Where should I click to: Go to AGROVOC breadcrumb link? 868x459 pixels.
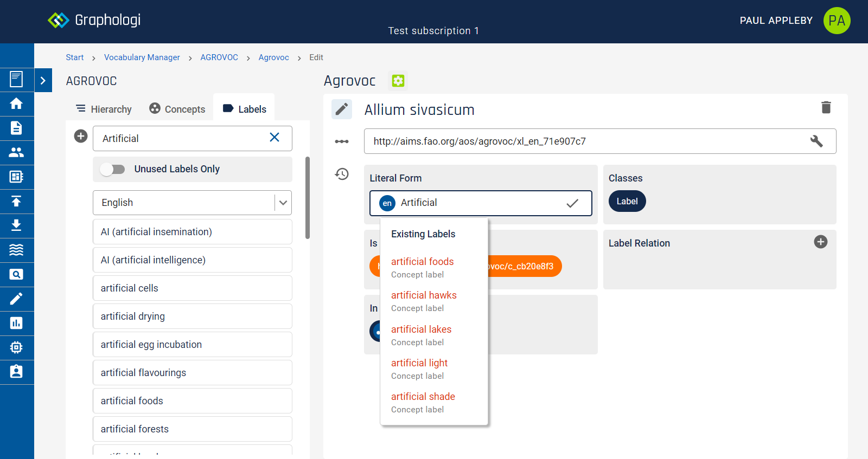pos(219,57)
